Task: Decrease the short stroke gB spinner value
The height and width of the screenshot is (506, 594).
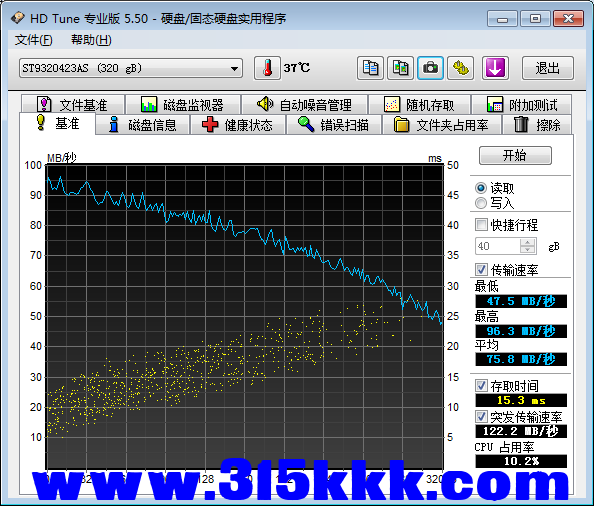Action: pyautogui.click(x=527, y=249)
